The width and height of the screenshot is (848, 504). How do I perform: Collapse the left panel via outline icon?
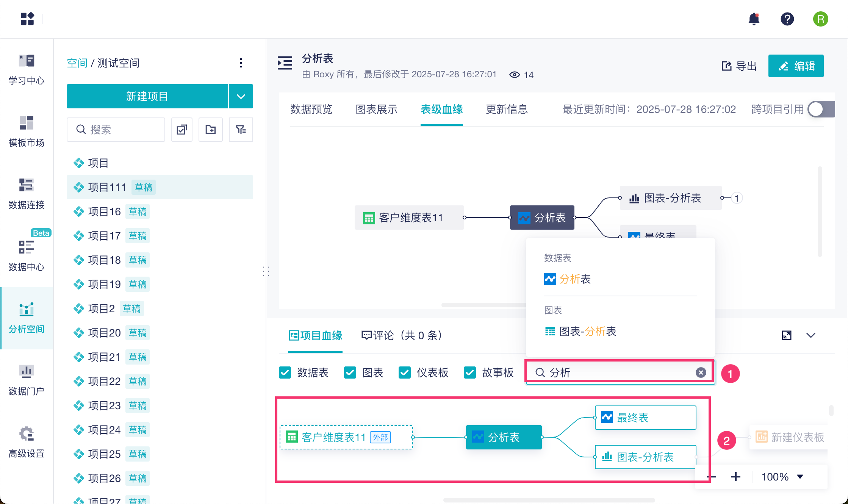coord(285,63)
